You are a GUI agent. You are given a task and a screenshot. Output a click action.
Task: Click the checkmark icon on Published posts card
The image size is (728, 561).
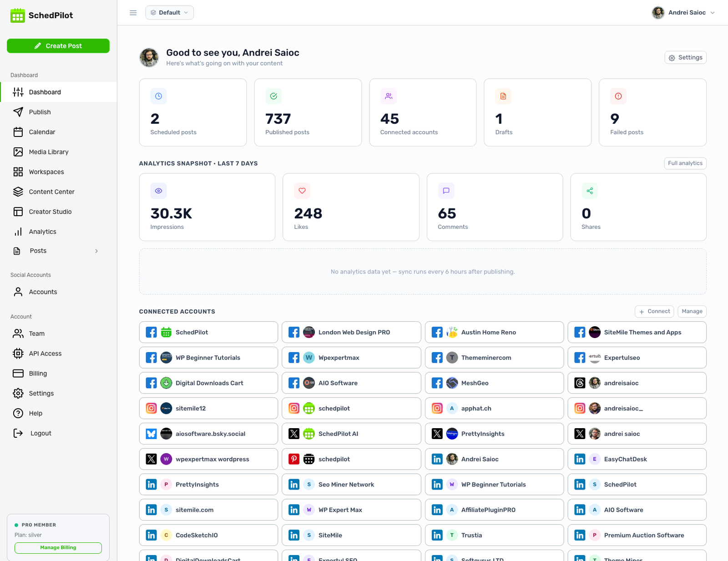[x=273, y=96]
